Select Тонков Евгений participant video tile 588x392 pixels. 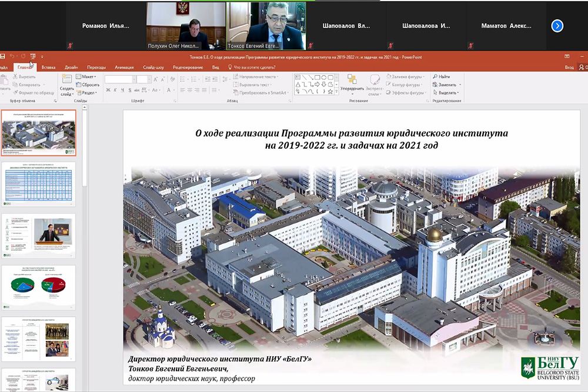tap(266, 25)
